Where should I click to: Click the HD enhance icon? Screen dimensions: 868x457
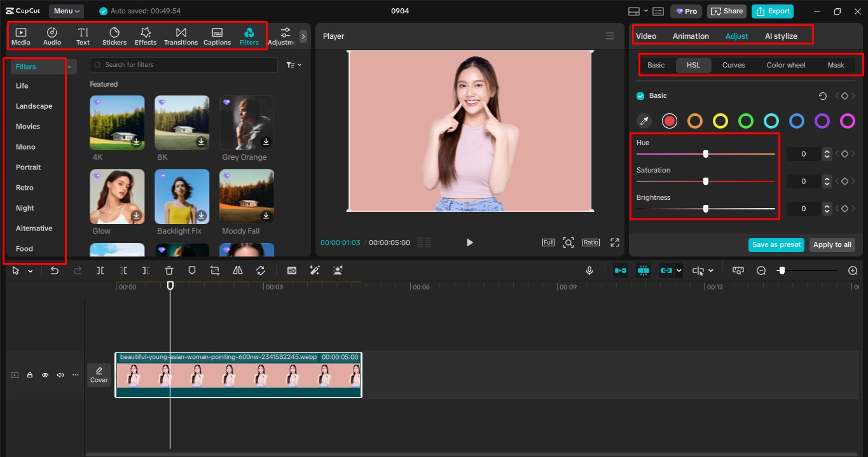(x=292, y=270)
